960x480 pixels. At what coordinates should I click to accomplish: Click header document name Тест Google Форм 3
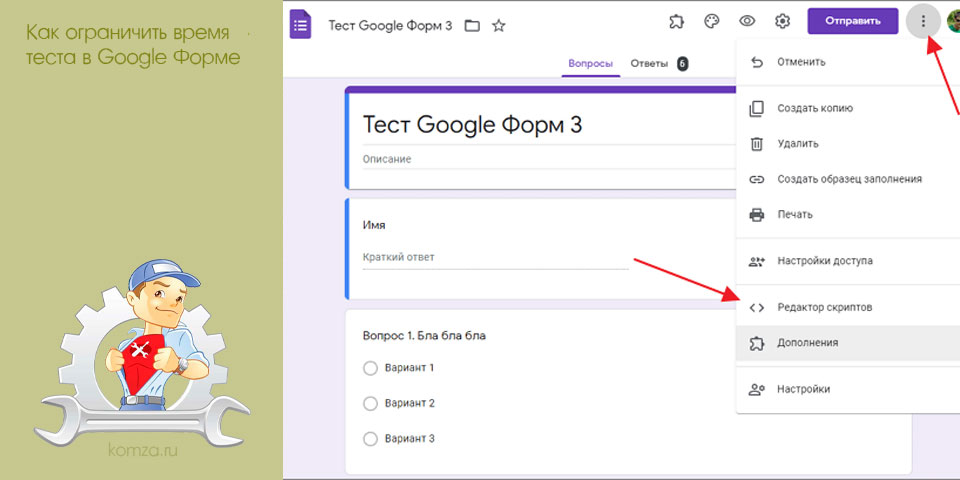click(x=391, y=26)
